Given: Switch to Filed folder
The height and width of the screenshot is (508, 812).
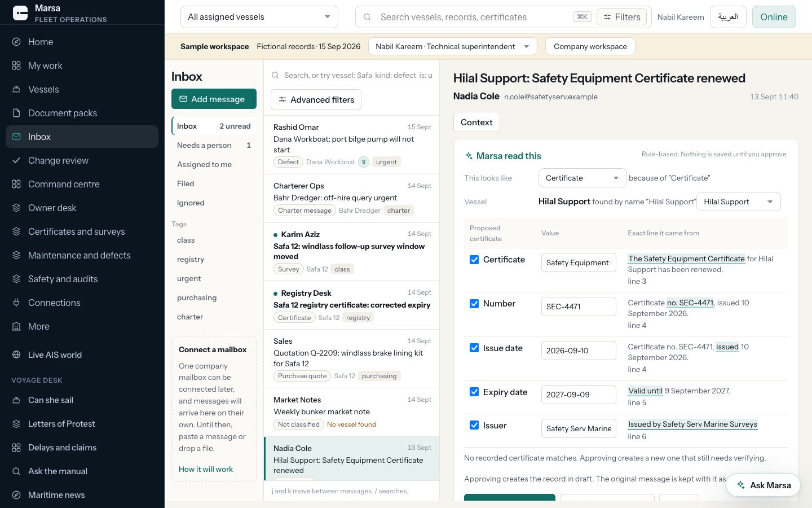Looking at the screenshot, I should 214,183.
